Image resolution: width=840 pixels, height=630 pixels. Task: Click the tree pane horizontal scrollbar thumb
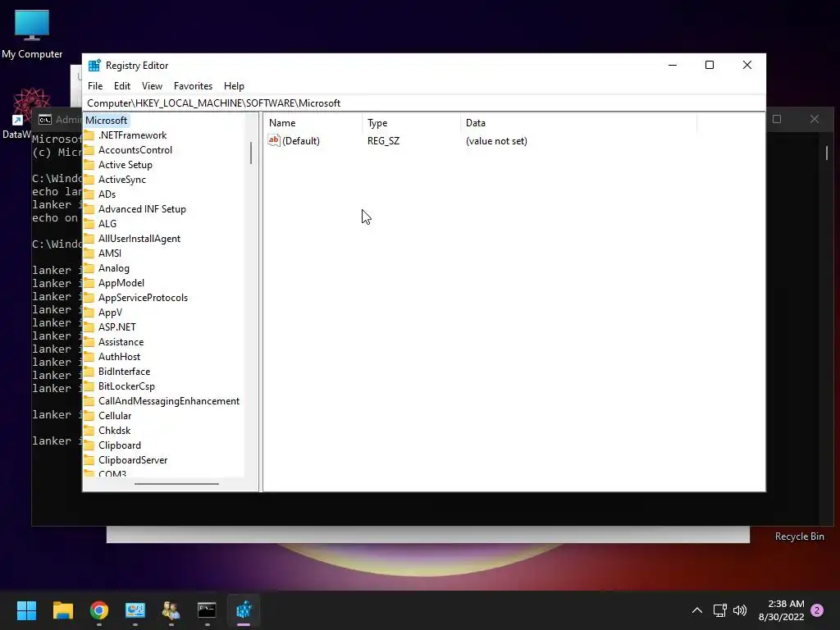[x=176, y=484]
